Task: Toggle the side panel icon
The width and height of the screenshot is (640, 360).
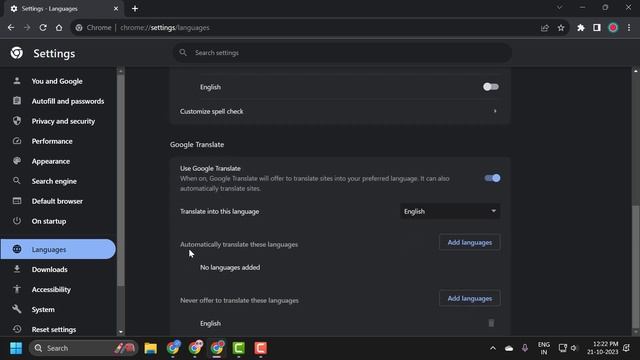Action: tap(597, 28)
